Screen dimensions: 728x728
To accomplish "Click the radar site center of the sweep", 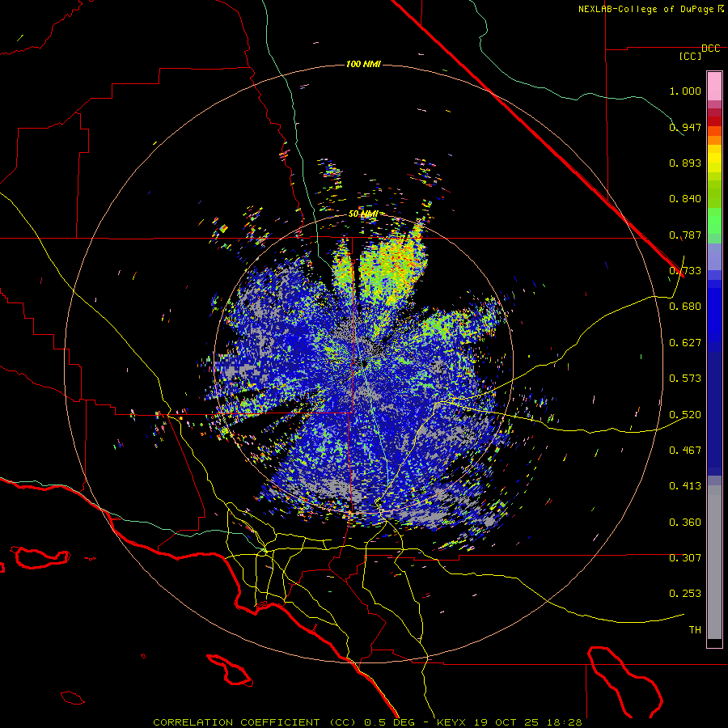I will 363,363.
